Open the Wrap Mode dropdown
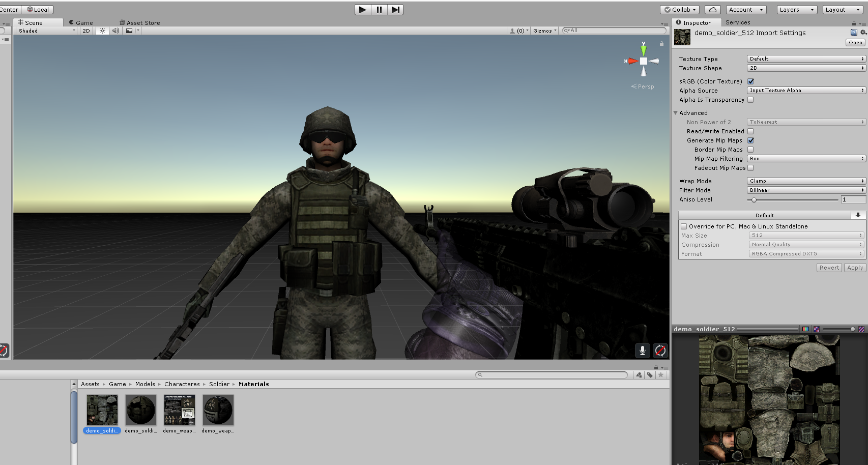The width and height of the screenshot is (868, 465). [x=806, y=181]
